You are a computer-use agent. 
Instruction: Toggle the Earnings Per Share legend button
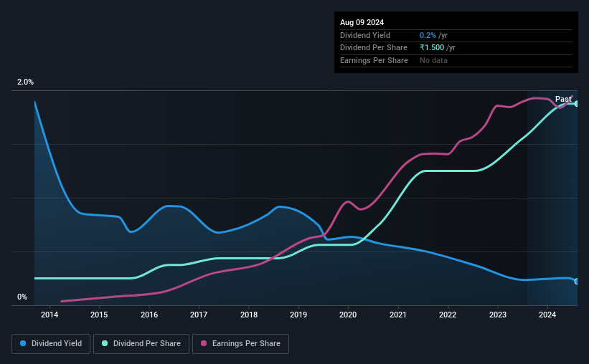click(x=241, y=344)
